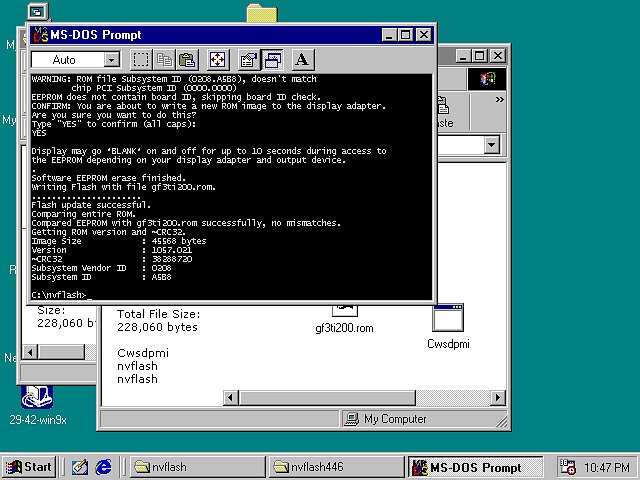
Task: Switch to nvflash446 taskbar window
Action: [336, 467]
